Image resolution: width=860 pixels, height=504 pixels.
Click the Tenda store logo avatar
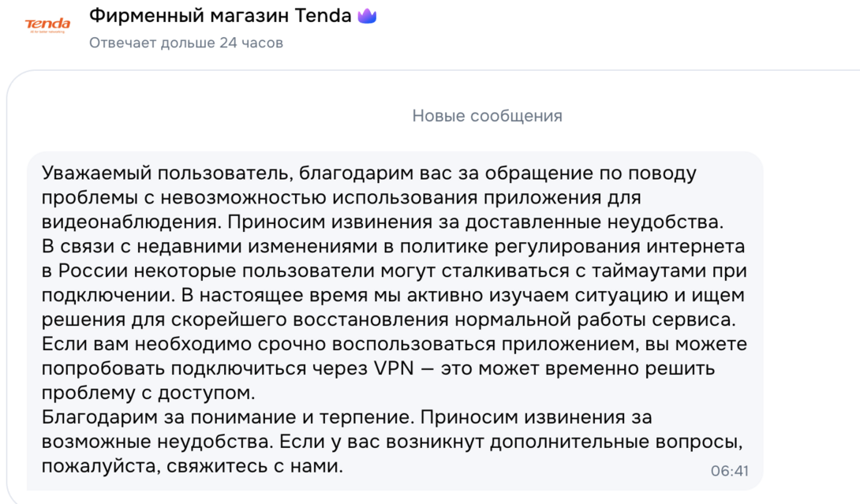pos(48,24)
